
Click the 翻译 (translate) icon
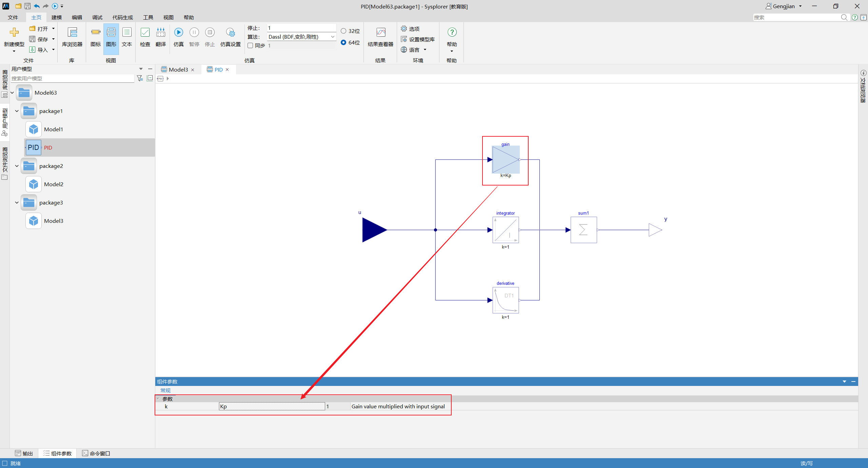click(x=160, y=33)
